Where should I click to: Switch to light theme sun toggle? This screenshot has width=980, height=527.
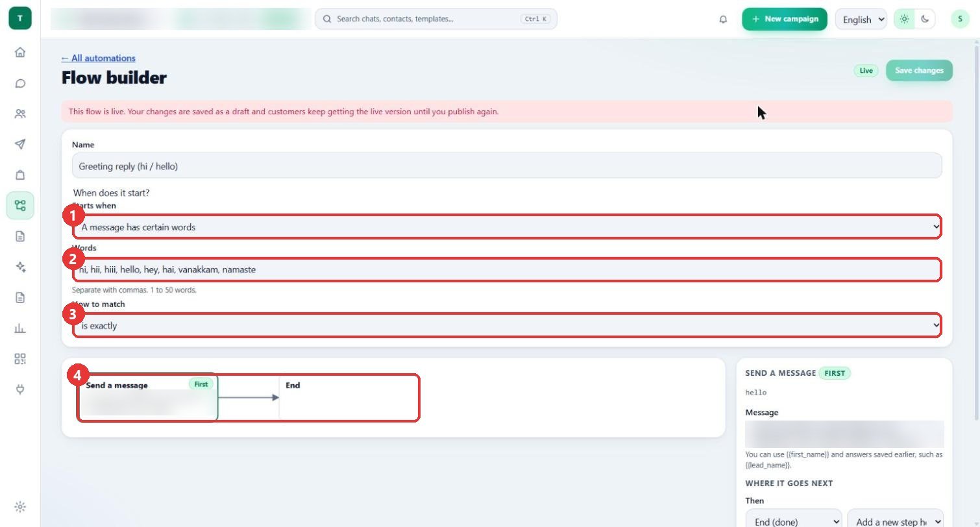pyautogui.click(x=904, y=19)
